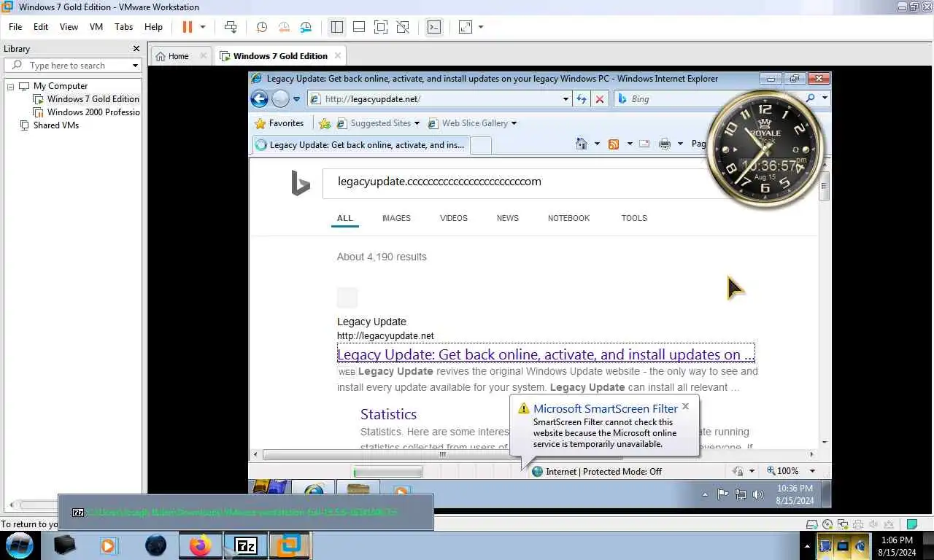Open the Tabs menu in VMware
This screenshot has height=560, width=934.
[x=124, y=27]
